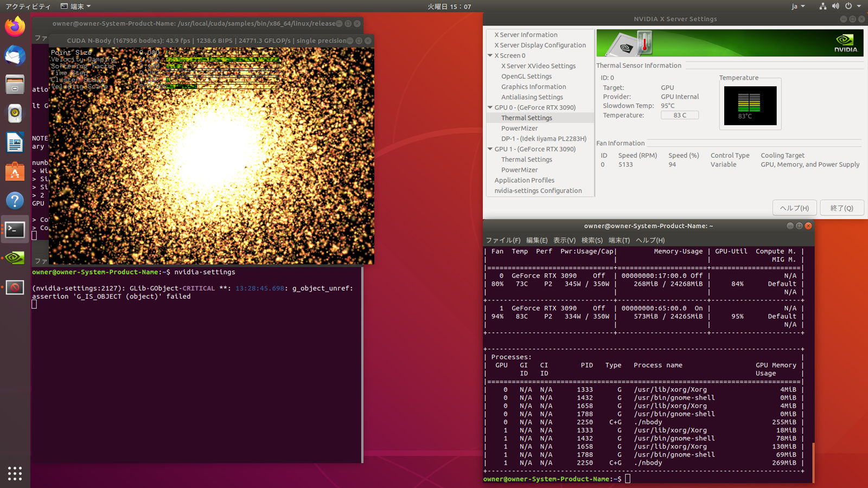The width and height of the screenshot is (868, 488).
Task: Open 表示(V) menu in right terminal
Action: 564,240
